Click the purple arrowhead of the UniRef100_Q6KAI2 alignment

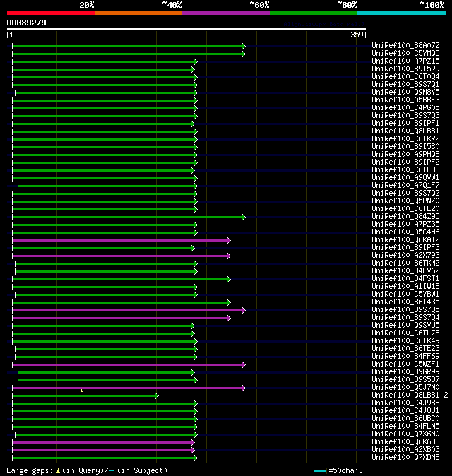click(x=229, y=240)
